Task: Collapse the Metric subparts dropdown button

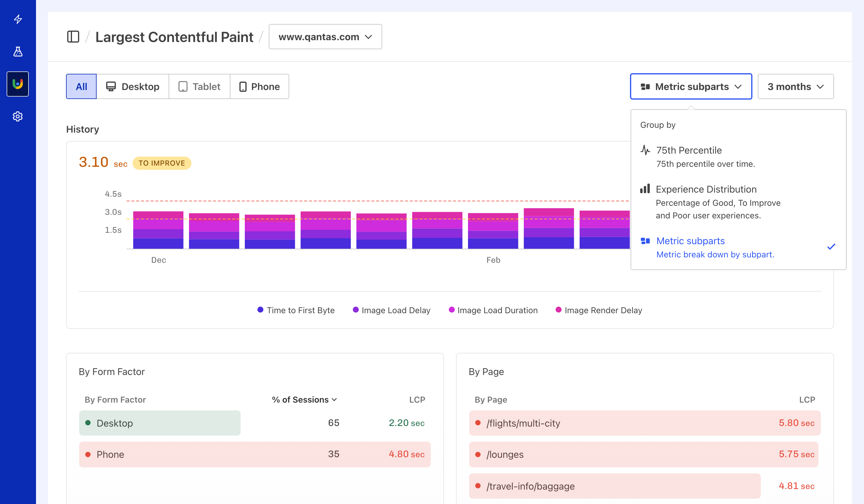Action: pos(691,87)
